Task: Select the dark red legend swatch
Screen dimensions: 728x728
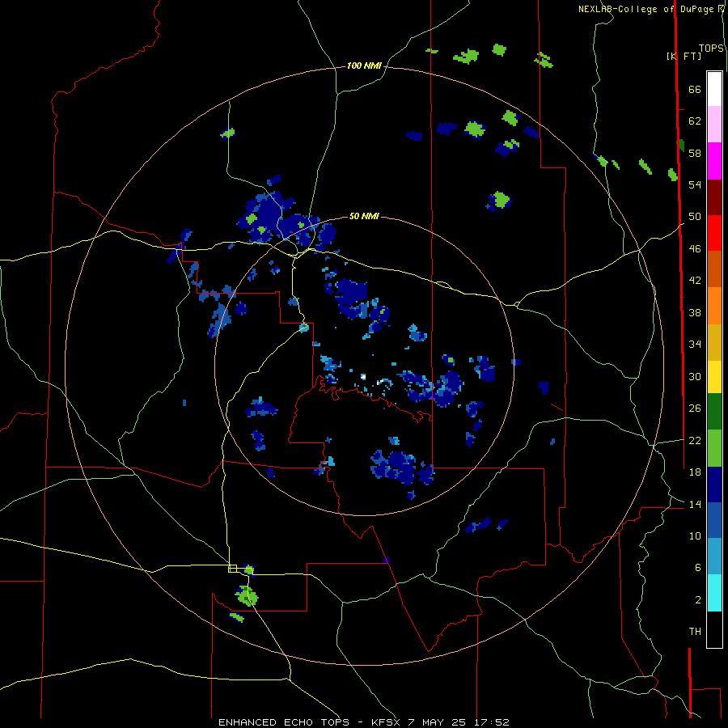Action: point(714,197)
